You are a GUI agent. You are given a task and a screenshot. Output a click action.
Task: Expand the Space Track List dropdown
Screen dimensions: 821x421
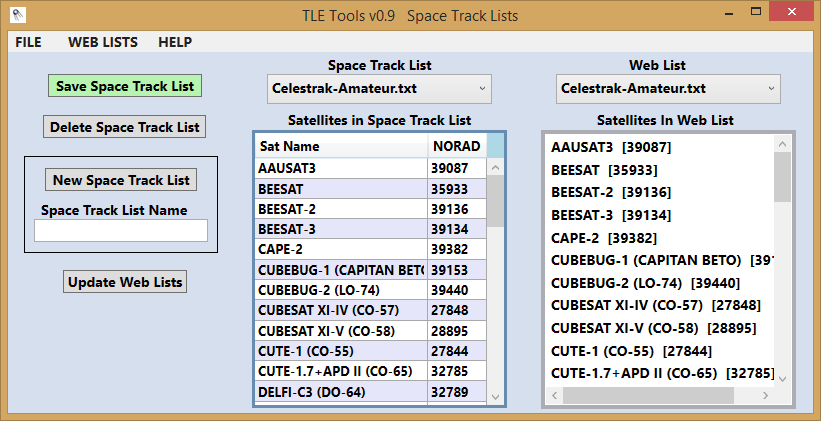[379, 88]
